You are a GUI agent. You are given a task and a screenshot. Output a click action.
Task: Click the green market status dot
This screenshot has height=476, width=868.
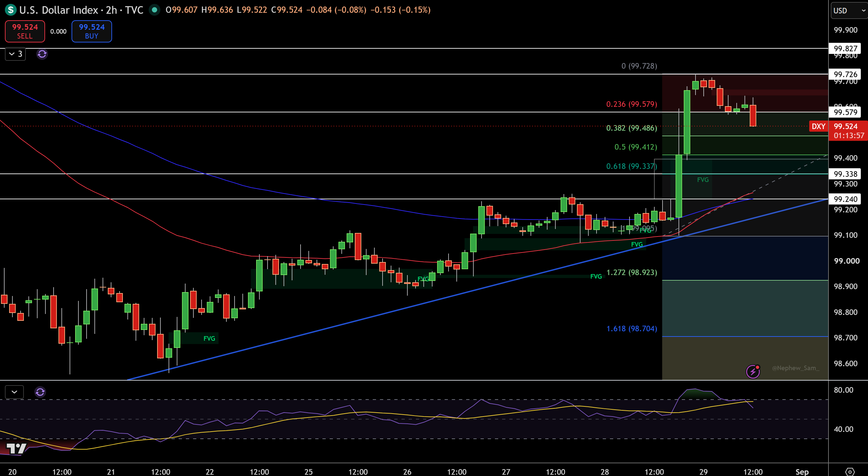[x=154, y=10]
